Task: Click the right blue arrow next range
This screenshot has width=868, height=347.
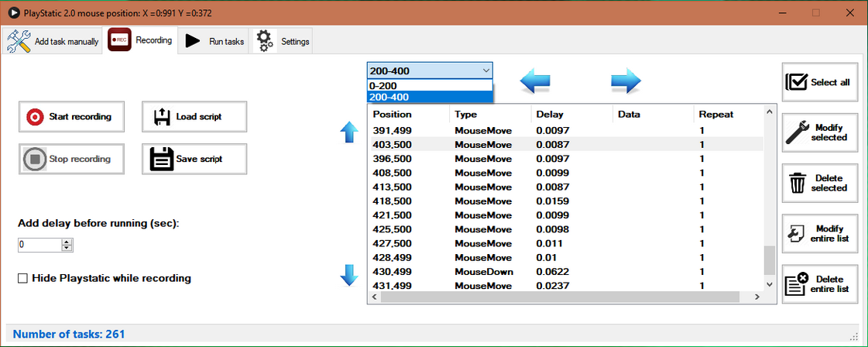Action: tap(626, 82)
